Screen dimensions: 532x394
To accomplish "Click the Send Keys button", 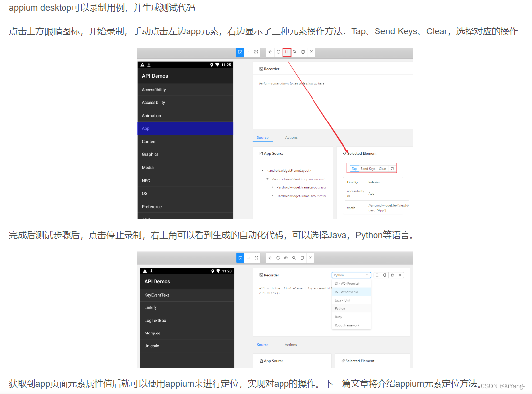I will click(368, 169).
